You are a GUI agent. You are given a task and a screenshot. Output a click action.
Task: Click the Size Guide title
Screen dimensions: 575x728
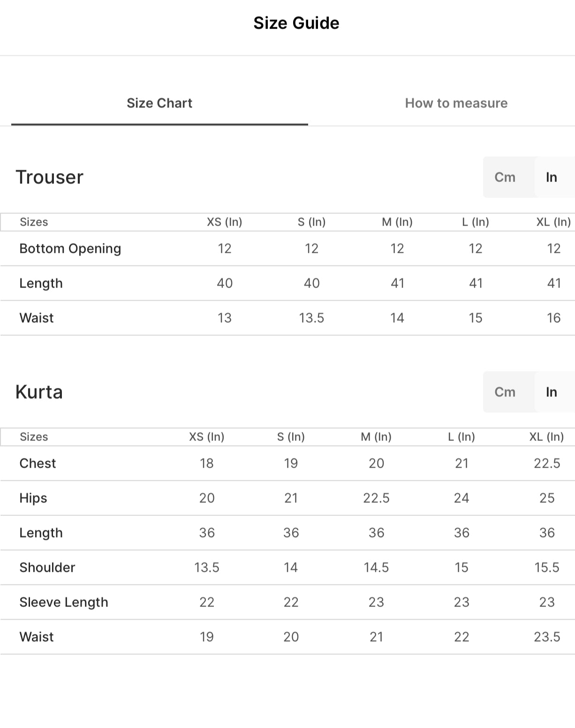point(296,23)
